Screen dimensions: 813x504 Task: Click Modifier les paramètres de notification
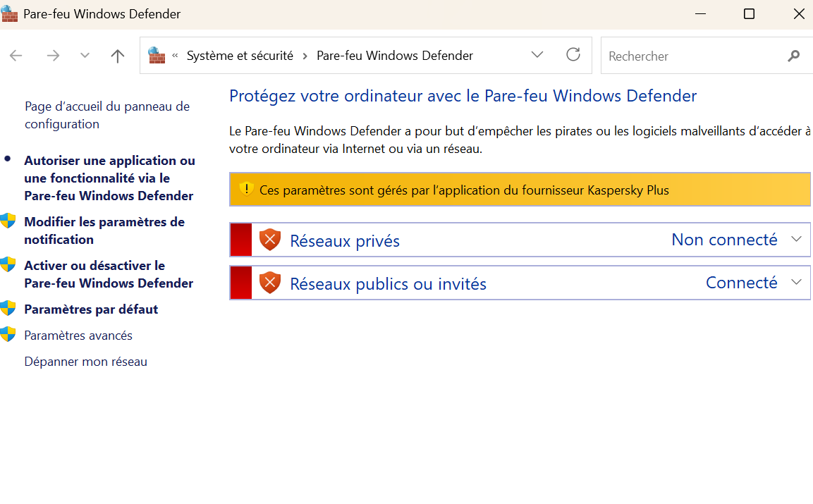pyautogui.click(x=104, y=231)
